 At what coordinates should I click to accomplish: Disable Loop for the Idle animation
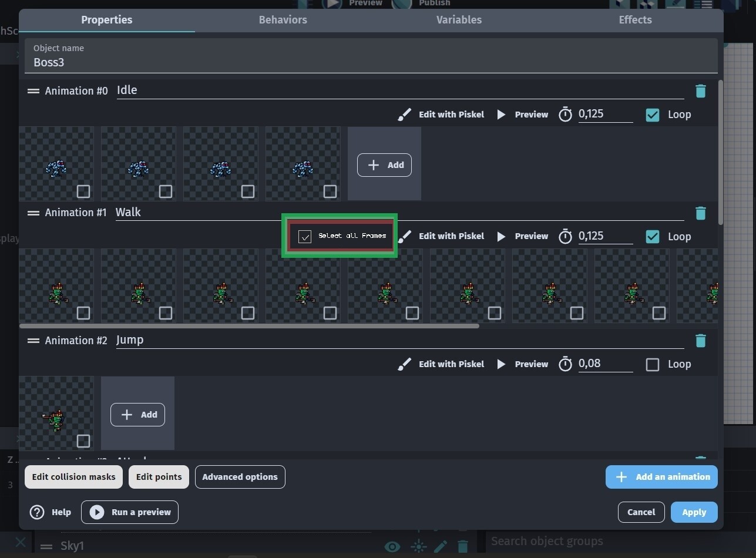click(x=652, y=115)
